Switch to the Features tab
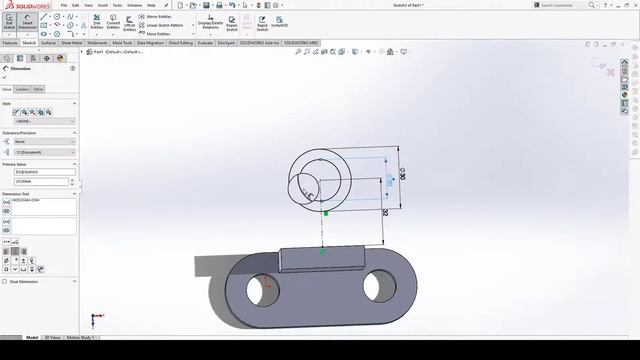Image resolution: width=640 pixels, height=360 pixels. (x=10, y=43)
